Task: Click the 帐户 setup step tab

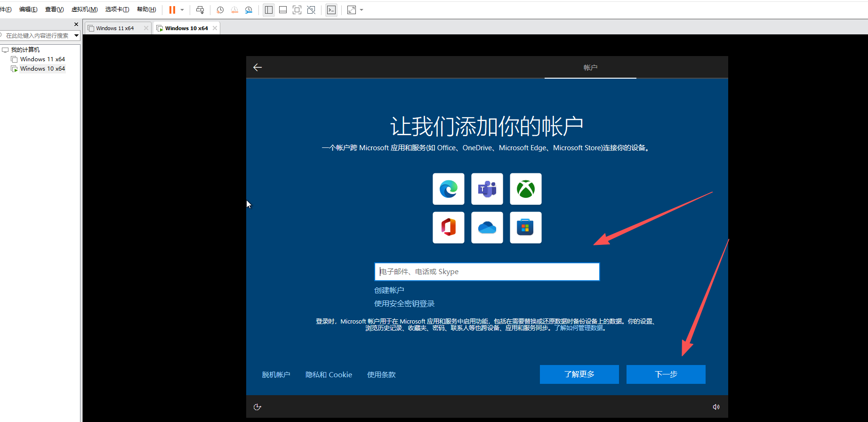Action: coord(590,68)
